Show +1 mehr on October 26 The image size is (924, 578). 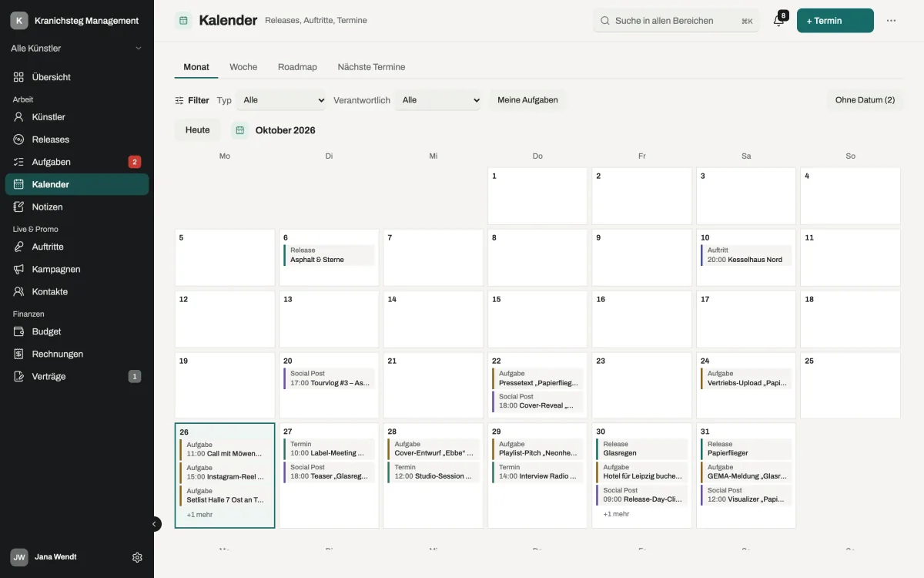[x=199, y=515]
